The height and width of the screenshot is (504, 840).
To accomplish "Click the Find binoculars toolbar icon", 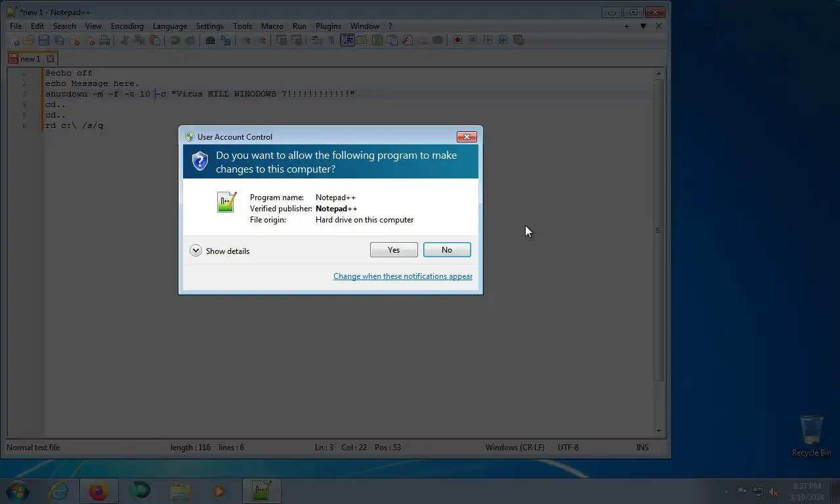I will 210,40.
